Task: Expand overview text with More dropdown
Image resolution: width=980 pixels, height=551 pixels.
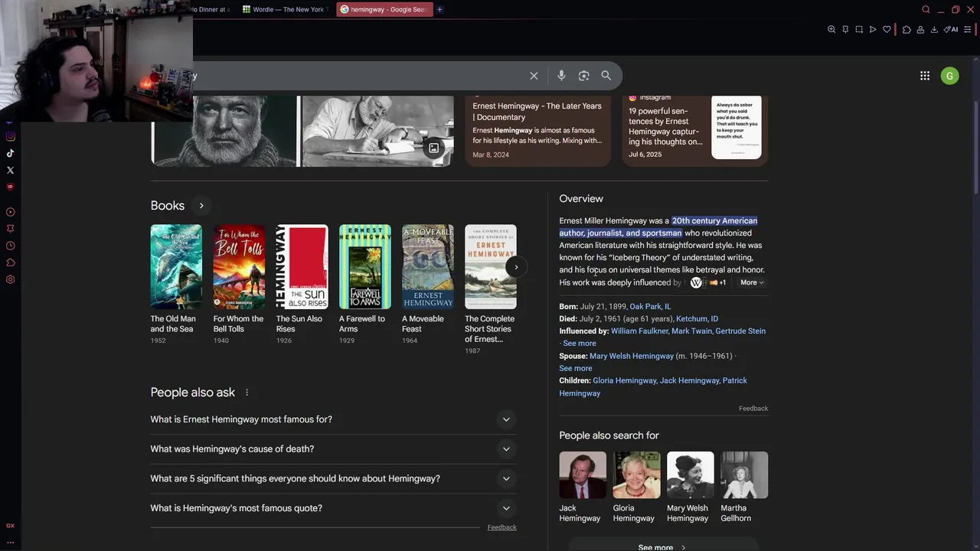Action: click(x=752, y=282)
